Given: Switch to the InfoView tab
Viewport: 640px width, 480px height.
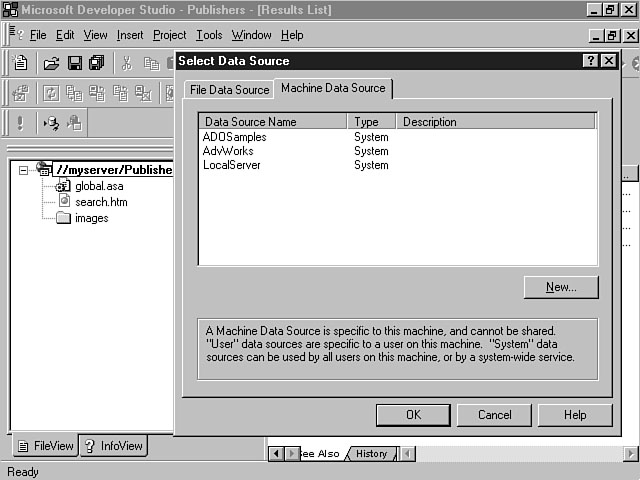Looking at the screenshot, I should 113,446.
